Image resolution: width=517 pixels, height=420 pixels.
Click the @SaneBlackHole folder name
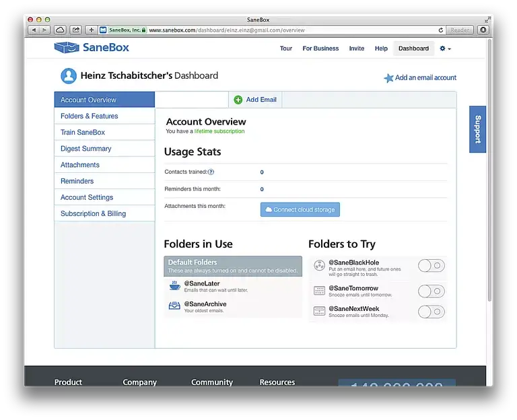[x=354, y=262]
